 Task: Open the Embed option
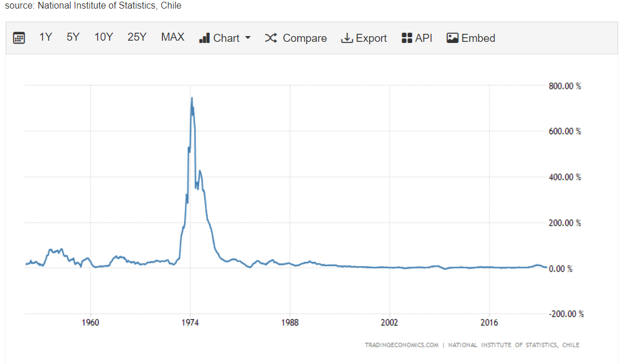(x=471, y=38)
